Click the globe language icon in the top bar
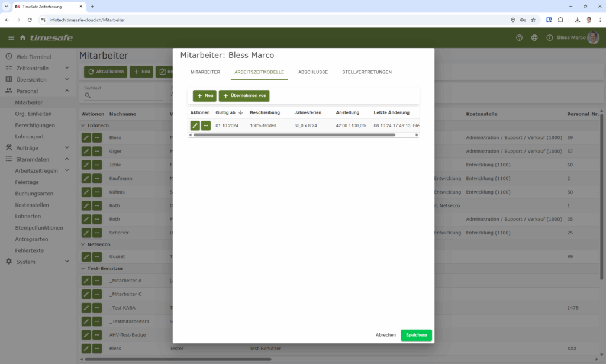 (536, 37)
